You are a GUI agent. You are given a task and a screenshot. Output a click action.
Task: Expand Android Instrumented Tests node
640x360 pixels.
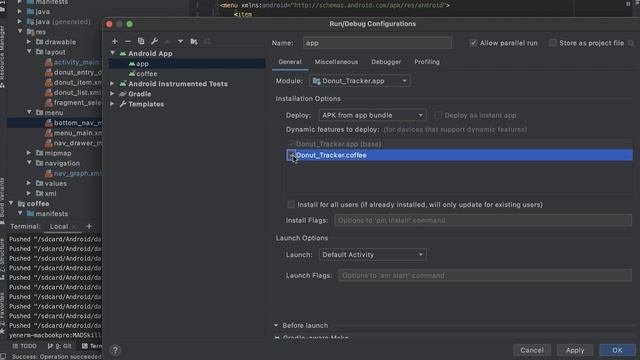pyautogui.click(x=113, y=84)
